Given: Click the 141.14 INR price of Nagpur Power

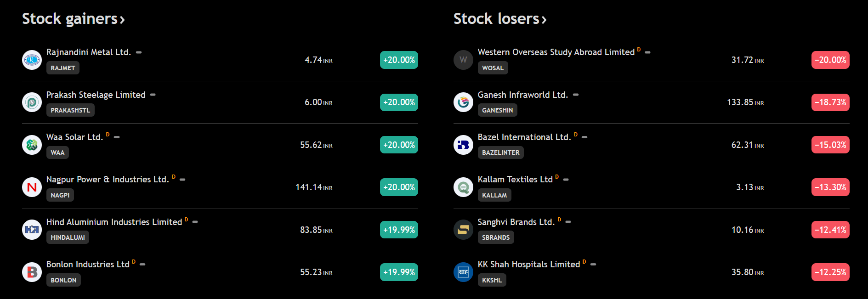Looking at the screenshot, I should 314,187.
